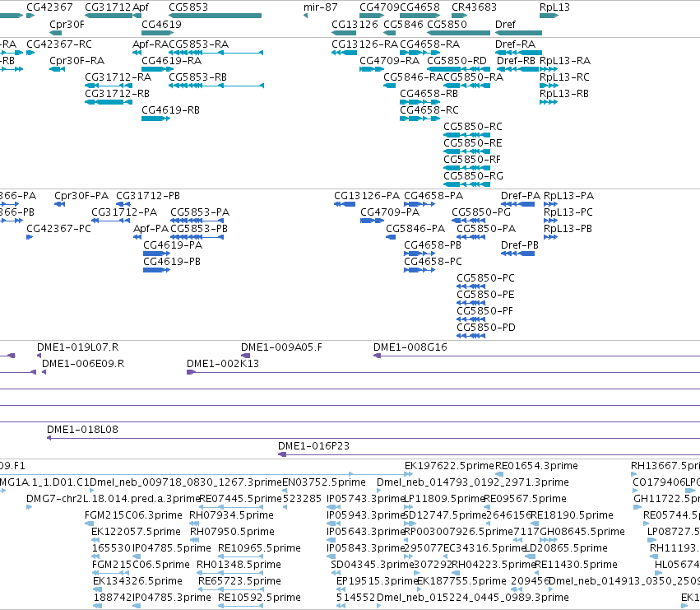Open protein label CG13126-PA

(367, 196)
